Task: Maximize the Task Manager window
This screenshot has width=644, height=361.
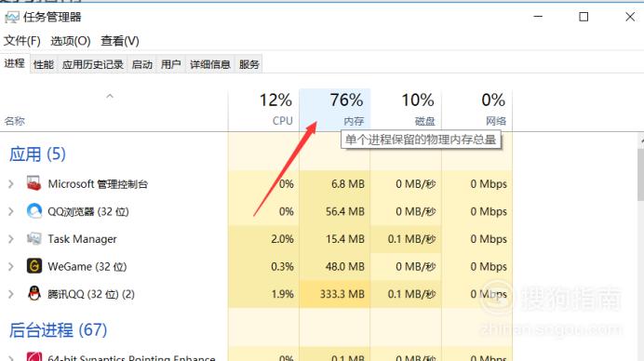Action: point(584,17)
